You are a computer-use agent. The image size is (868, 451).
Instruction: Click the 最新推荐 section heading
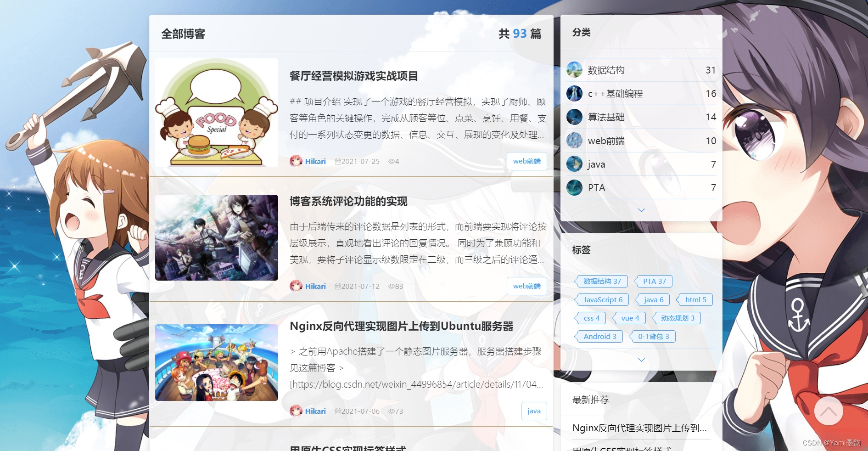[591, 400]
